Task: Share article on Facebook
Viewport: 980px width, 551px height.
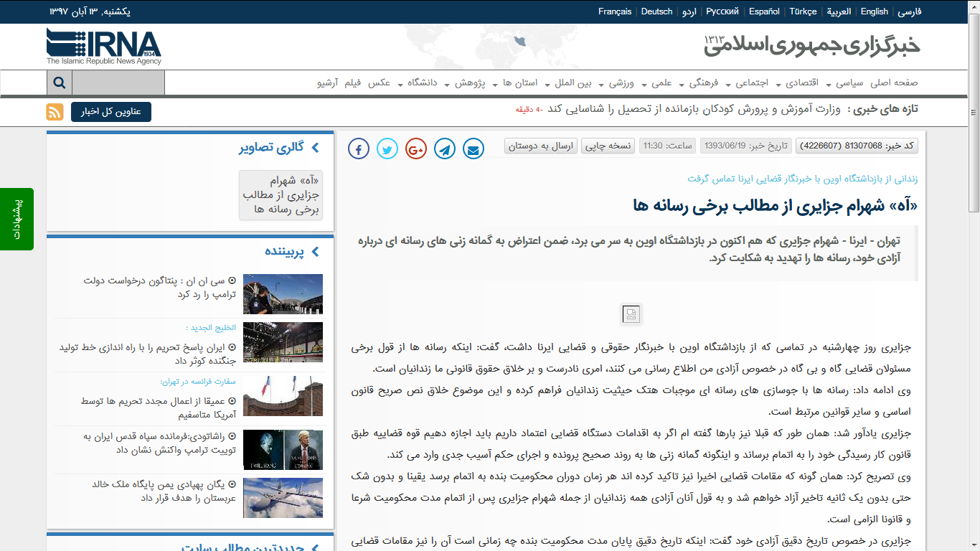Action: click(359, 149)
